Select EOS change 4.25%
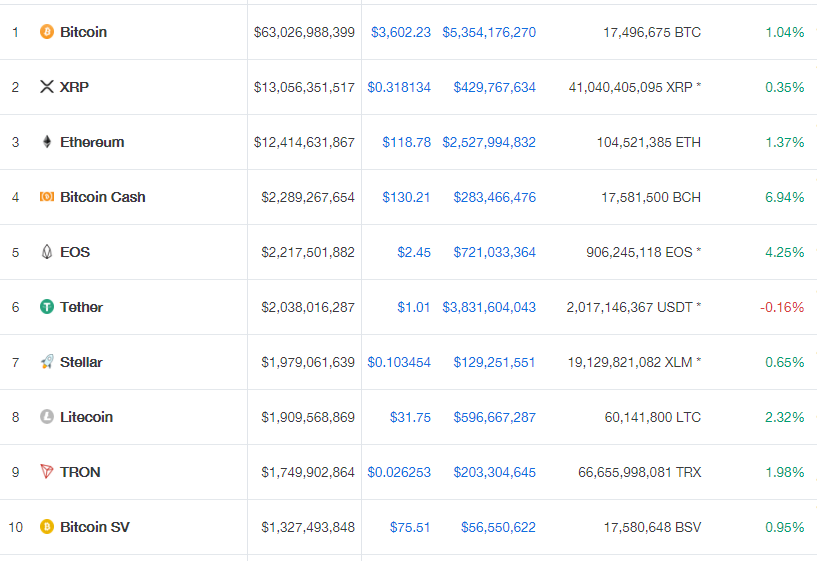The image size is (817, 561). click(x=785, y=252)
